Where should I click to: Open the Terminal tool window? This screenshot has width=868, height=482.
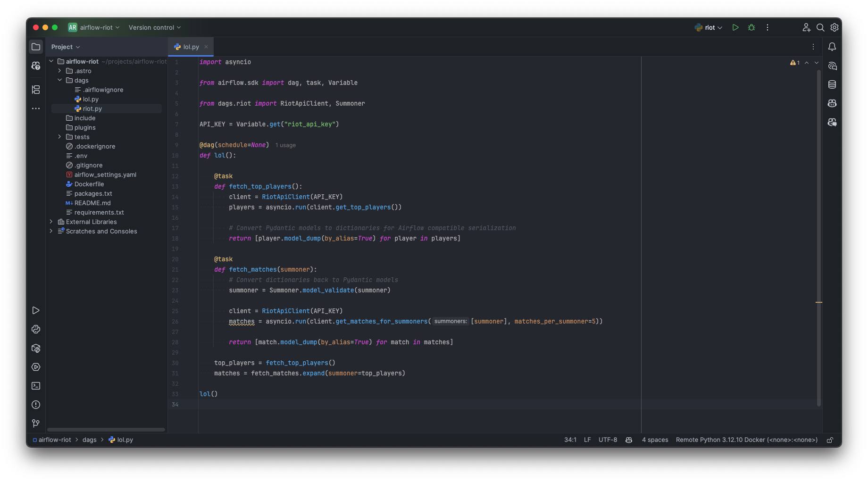click(36, 386)
